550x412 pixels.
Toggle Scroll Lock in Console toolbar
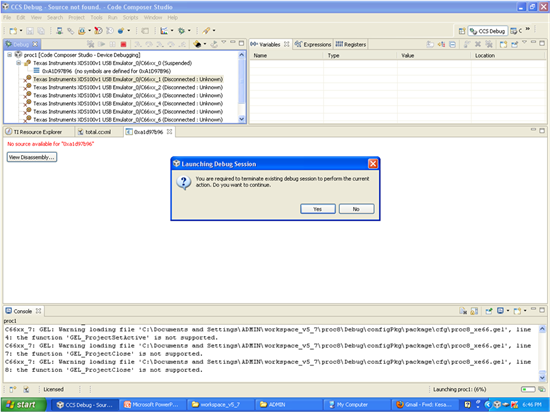tap(474, 311)
